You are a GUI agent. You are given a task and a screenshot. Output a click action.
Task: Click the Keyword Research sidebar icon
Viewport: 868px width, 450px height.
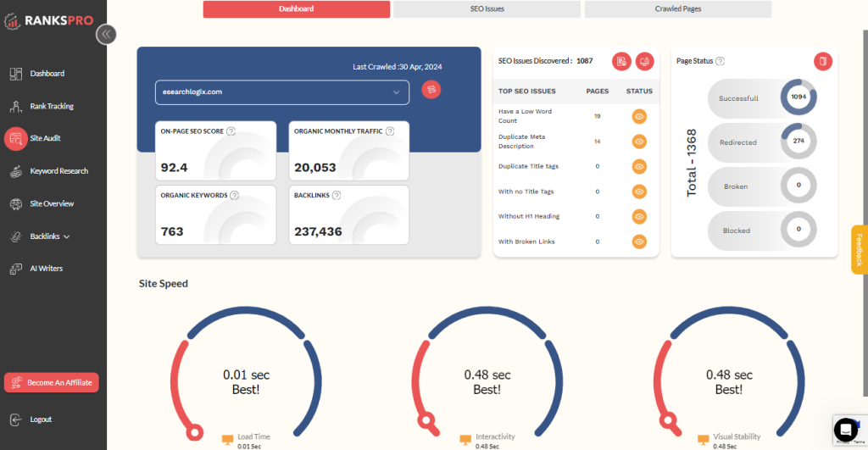tap(15, 171)
